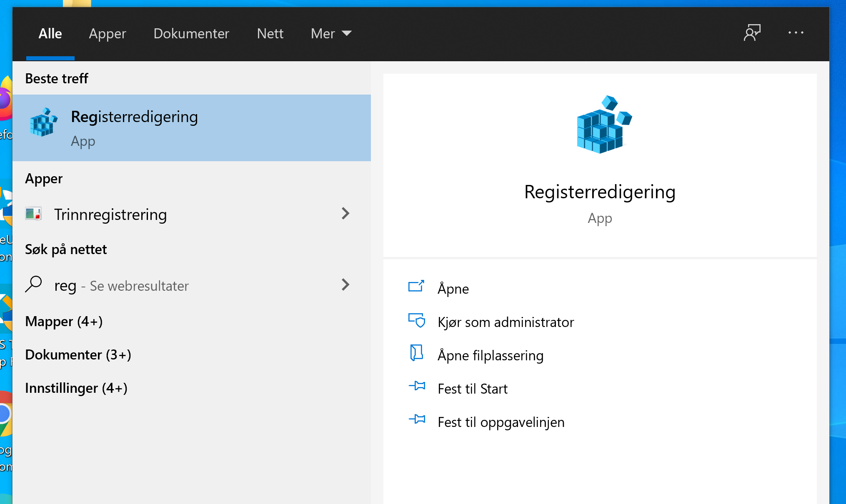Click the magnifying glass next to webresultater
The height and width of the screenshot is (504, 846).
[34, 285]
